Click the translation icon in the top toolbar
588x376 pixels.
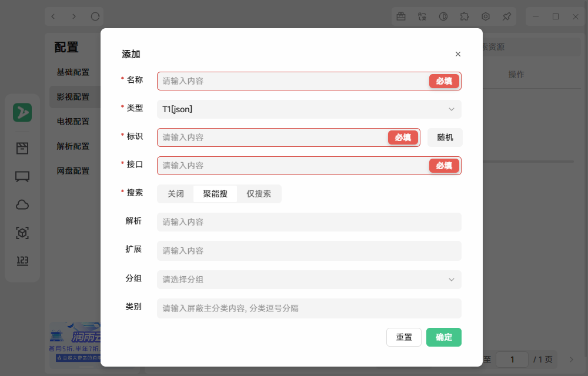422,16
